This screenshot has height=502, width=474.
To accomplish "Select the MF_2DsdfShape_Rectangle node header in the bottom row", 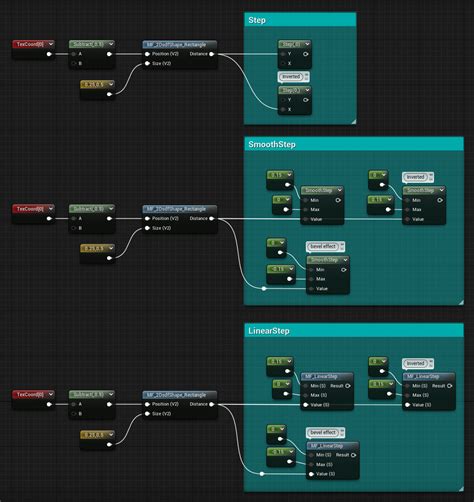I will [180, 395].
